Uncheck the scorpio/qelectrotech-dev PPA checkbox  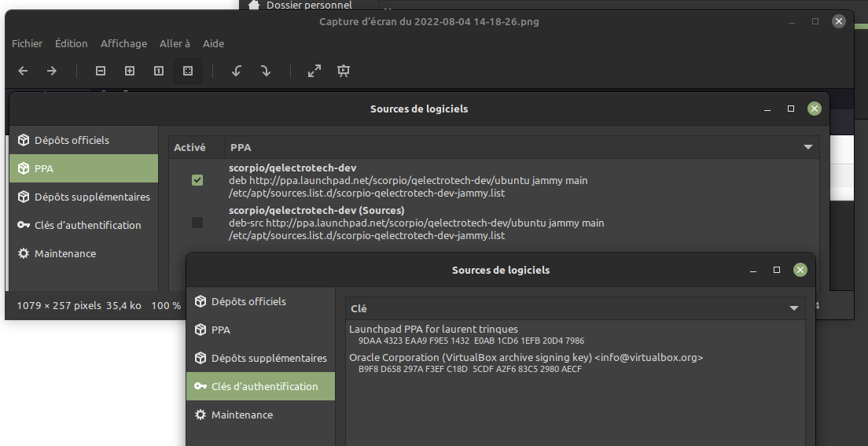point(197,181)
